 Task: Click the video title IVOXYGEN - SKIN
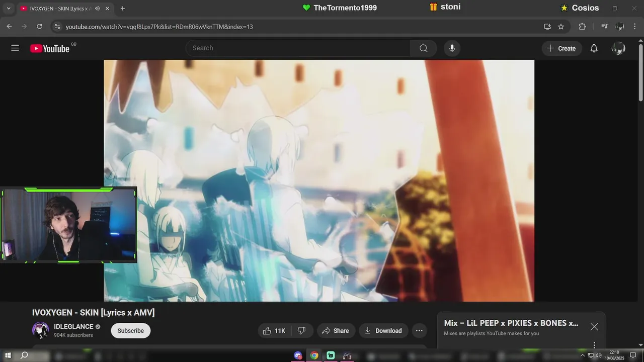coord(94,313)
